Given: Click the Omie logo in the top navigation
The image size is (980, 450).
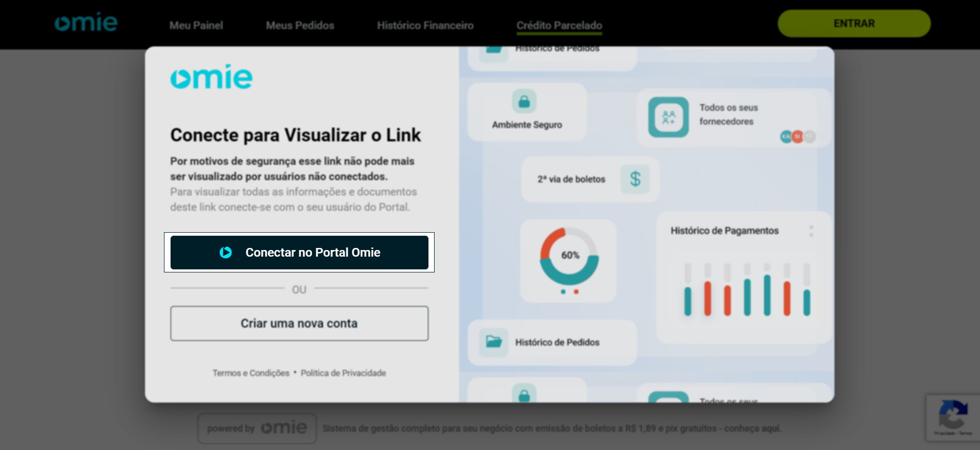Looking at the screenshot, I should pyautogui.click(x=86, y=23).
